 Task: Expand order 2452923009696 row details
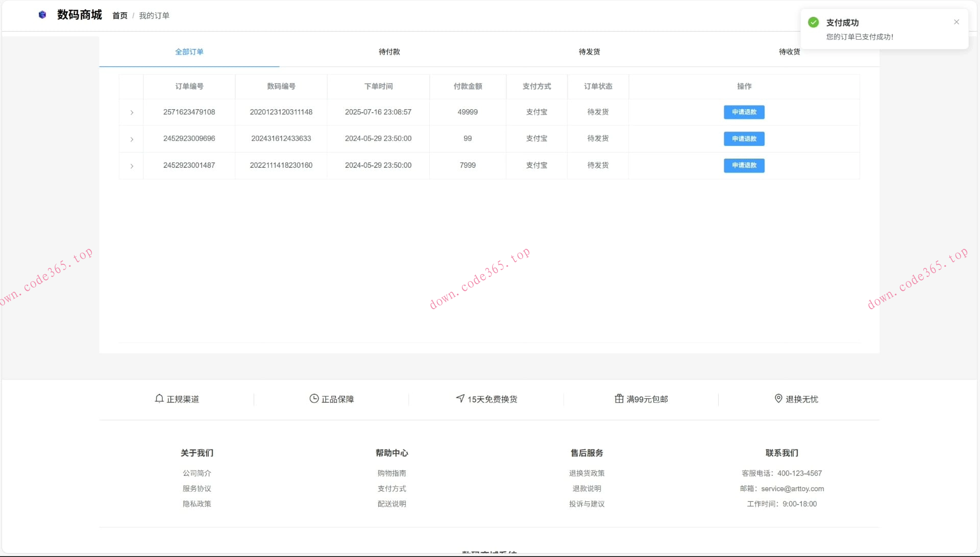(132, 139)
